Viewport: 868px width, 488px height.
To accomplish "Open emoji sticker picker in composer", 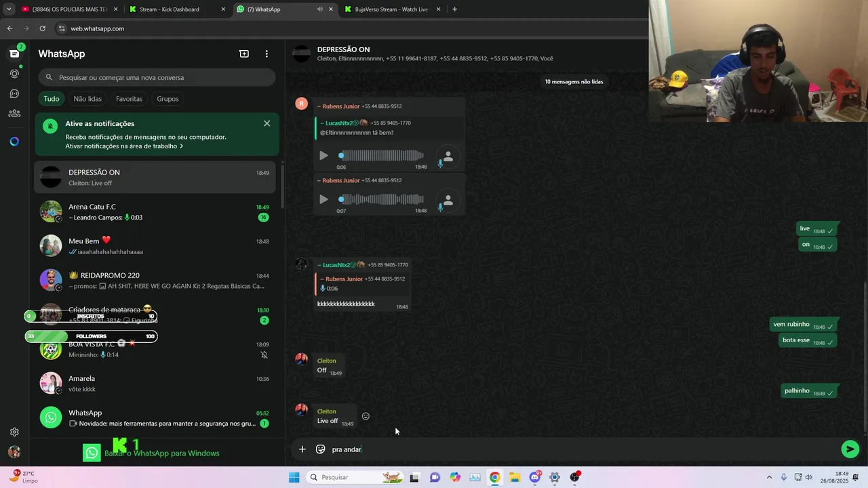I will [x=321, y=449].
